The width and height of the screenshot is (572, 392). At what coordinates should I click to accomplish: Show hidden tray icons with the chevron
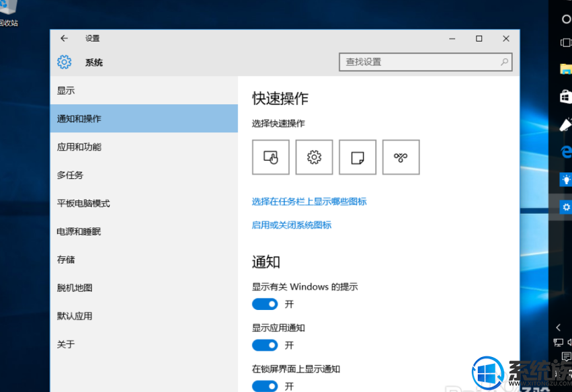tap(558, 327)
